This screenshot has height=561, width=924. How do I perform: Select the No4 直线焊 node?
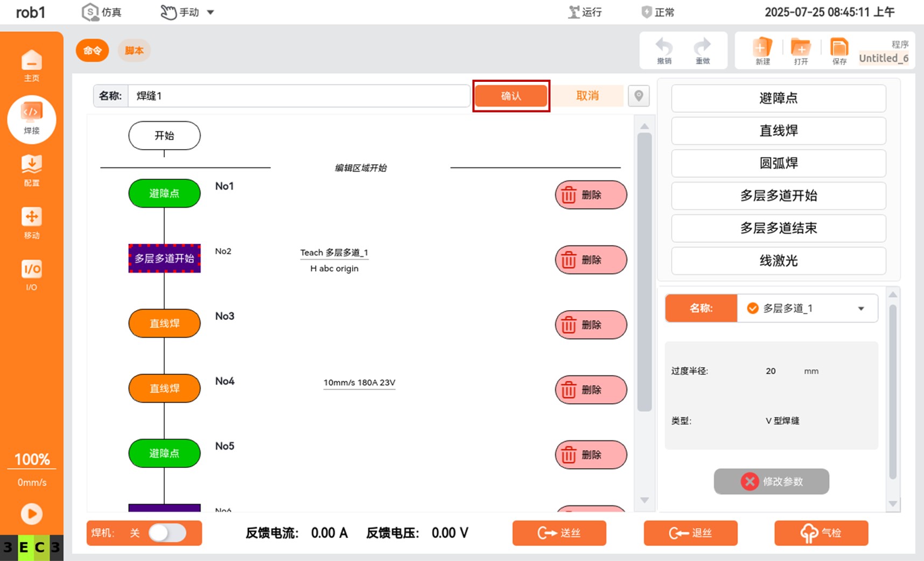coord(164,389)
